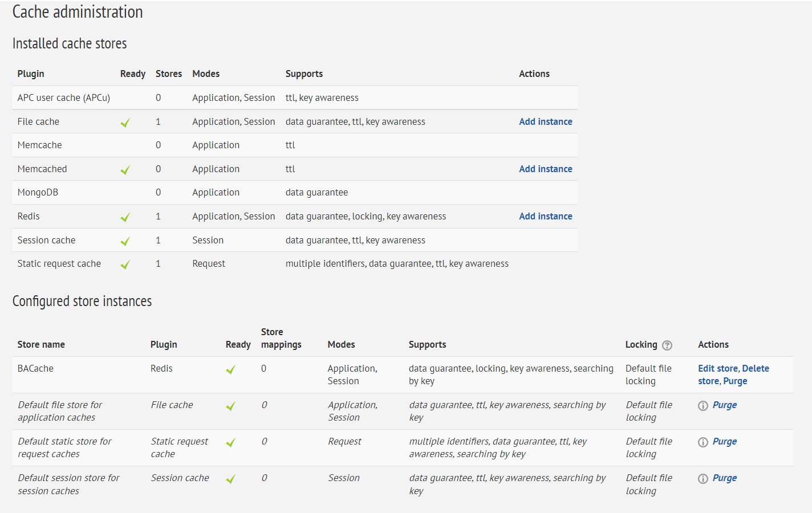812x513 pixels.
Task: Open Add instance for Memcached
Action: tap(545, 168)
